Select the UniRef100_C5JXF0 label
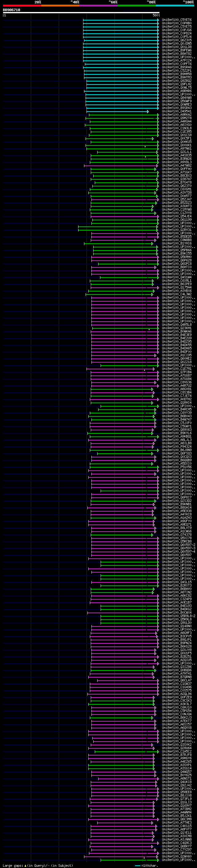This screenshot has width=197, height=868. click(177, 423)
